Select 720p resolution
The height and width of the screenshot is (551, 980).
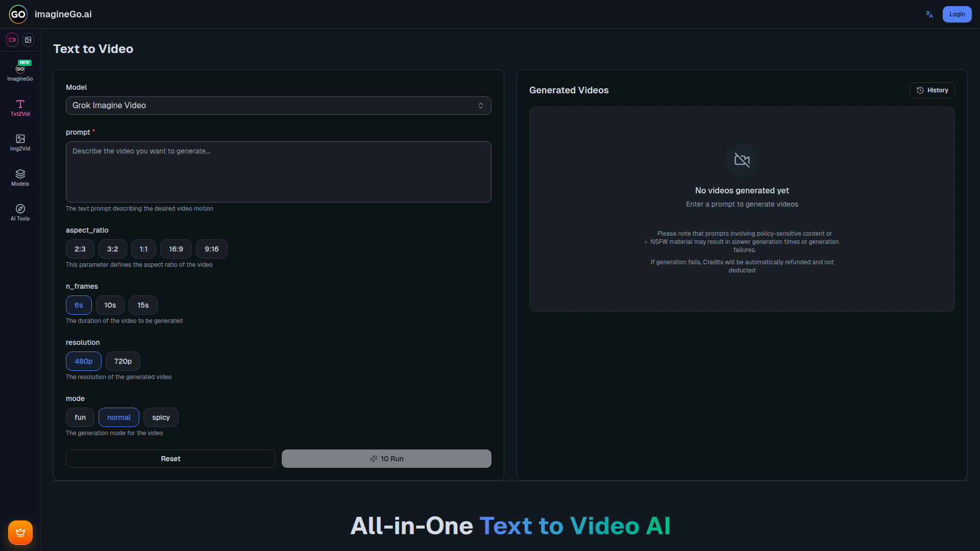click(123, 361)
